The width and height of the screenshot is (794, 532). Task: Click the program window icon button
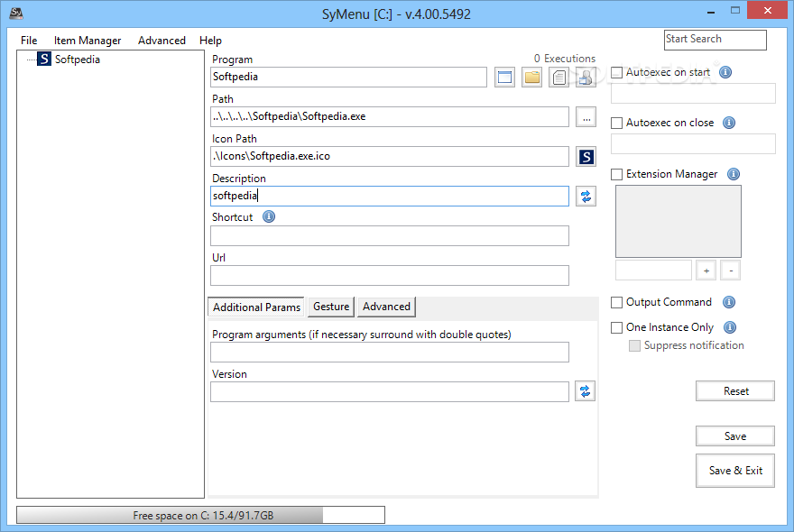(x=505, y=78)
